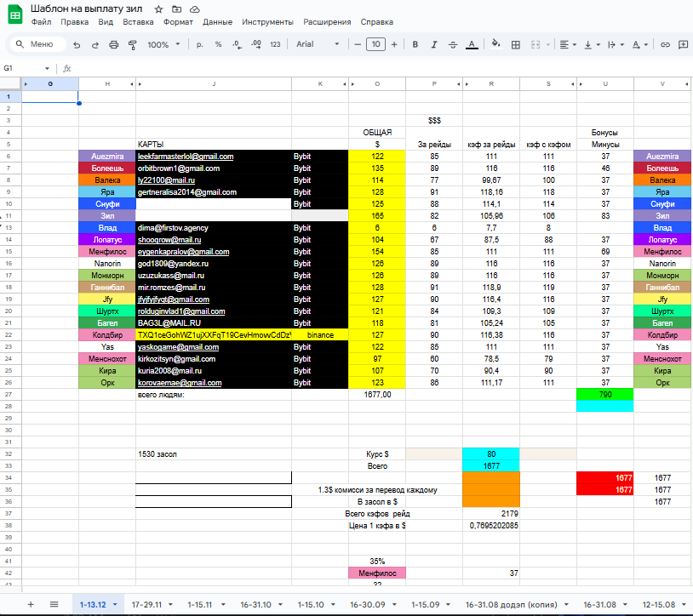This screenshot has width=693, height=616.
Task: Open the Формат menu
Action: point(178,22)
